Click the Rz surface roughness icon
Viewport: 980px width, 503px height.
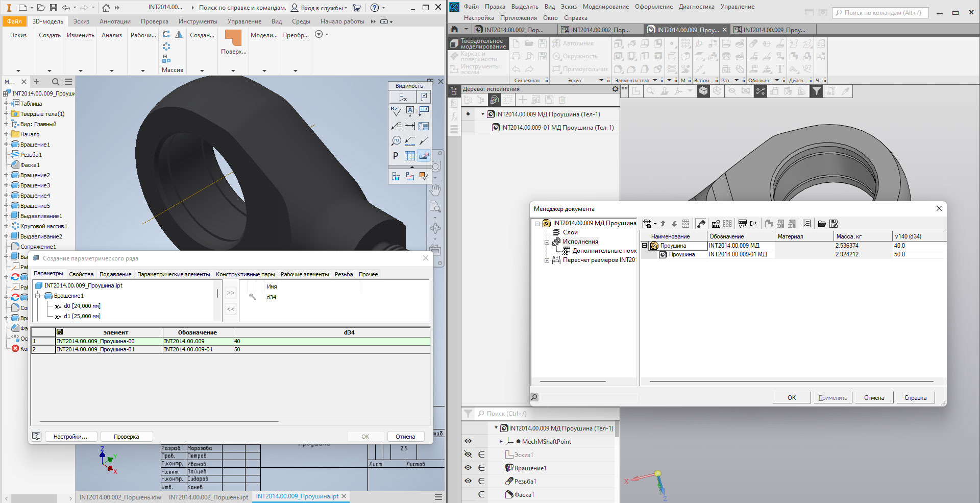pyautogui.click(x=396, y=111)
